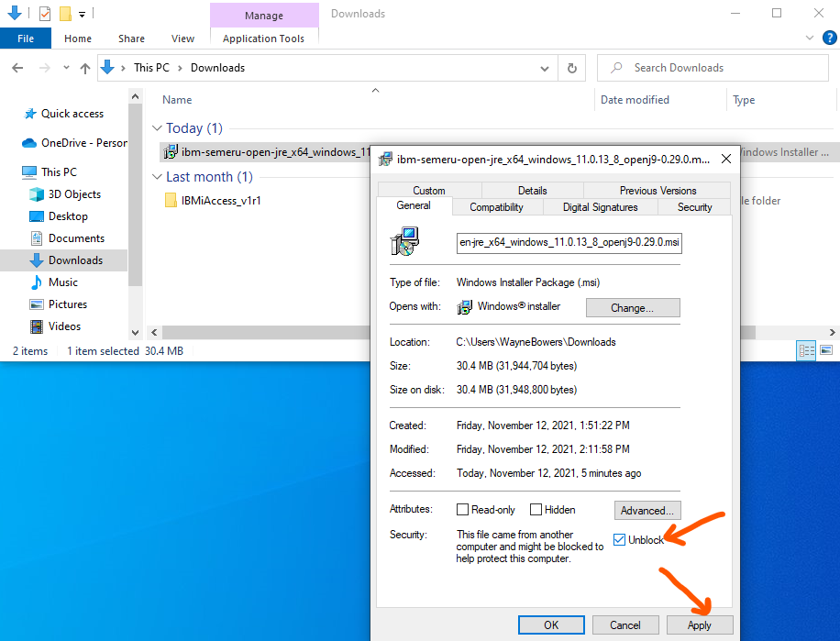This screenshot has width=840, height=641.
Task: Open the File menu tab
Action: (26, 39)
